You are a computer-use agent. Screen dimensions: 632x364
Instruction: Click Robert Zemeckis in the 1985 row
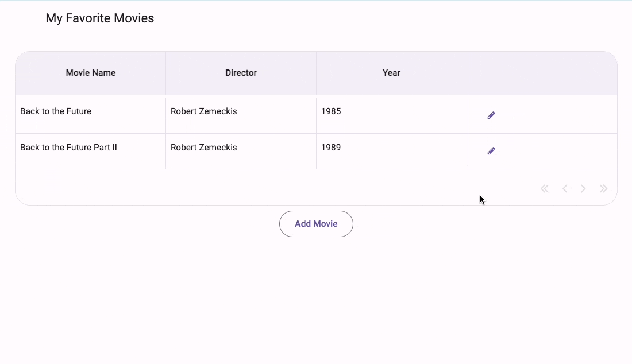pyautogui.click(x=241, y=114)
